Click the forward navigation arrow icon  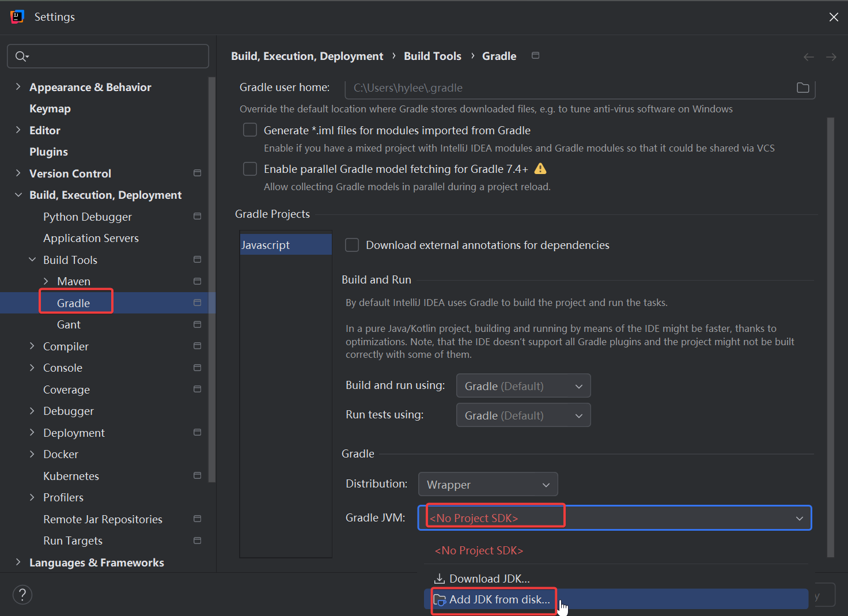(x=831, y=57)
